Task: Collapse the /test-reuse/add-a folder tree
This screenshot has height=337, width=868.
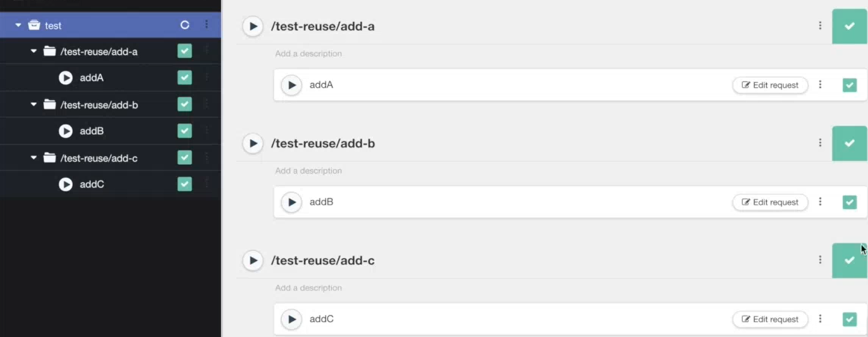Action: point(33,51)
